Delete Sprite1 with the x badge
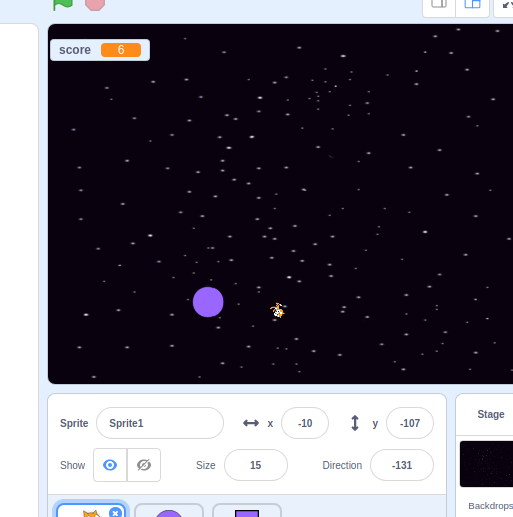This screenshot has width=513, height=517. (115, 513)
